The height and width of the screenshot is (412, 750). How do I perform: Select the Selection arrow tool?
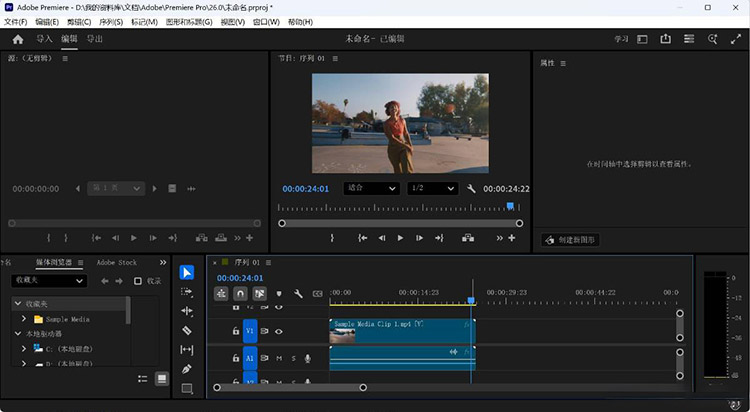[187, 272]
